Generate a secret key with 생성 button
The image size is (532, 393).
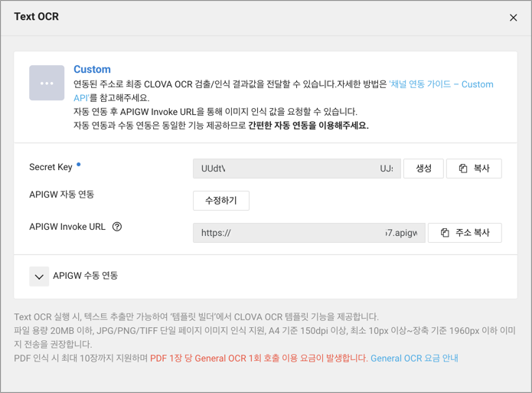click(x=423, y=169)
